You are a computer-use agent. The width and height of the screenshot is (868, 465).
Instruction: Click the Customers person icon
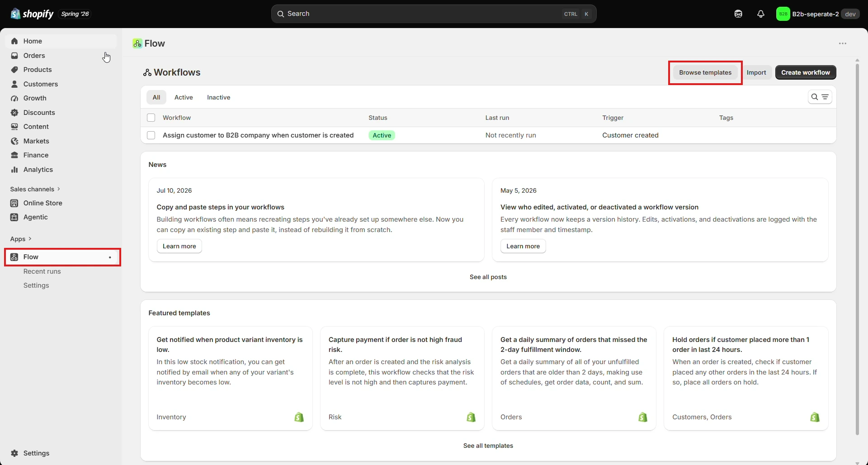pyautogui.click(x=14, y=84)
